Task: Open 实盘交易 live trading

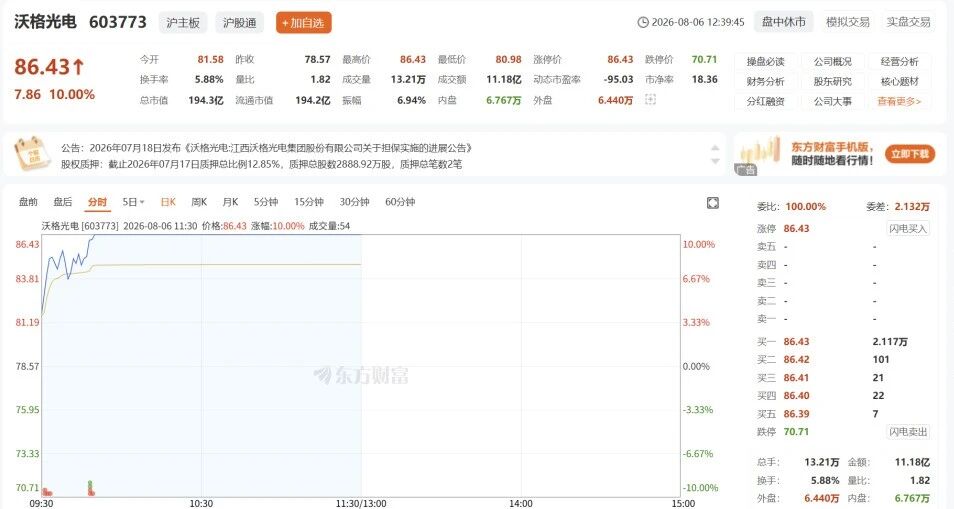Action: [908, 22]
